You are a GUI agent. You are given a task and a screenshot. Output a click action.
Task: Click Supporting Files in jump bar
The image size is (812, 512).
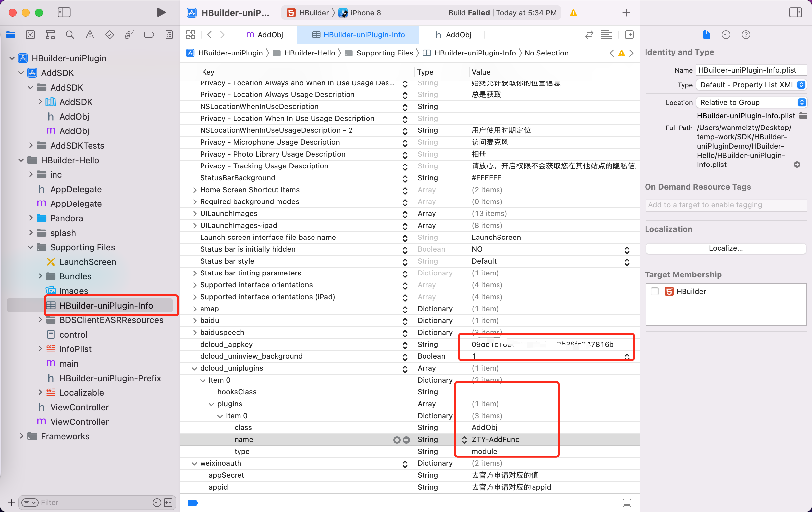pos(379,53)
